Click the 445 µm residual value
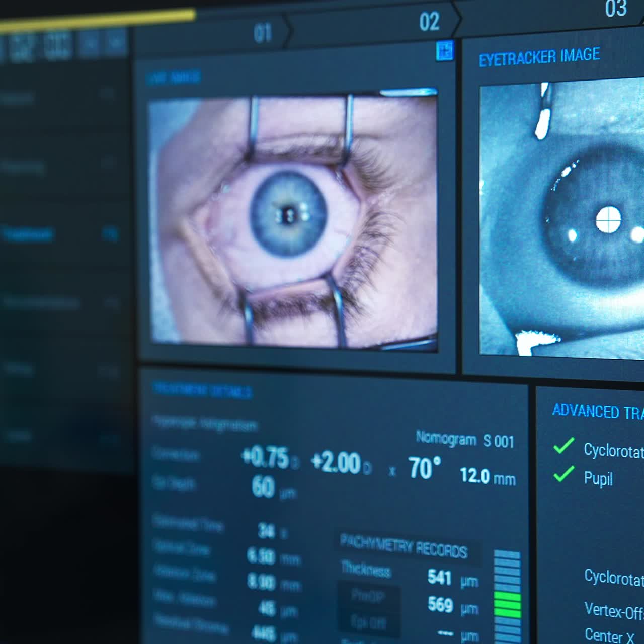Screen dimensions: 644x644 point(274,634)
